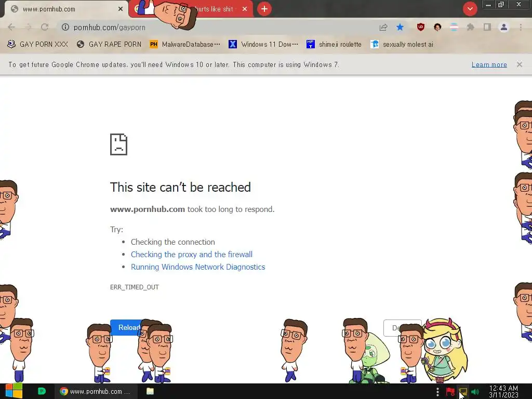Open the shimeji roulette bookmark
This screenshot has height=399, width=532.
[334, 45]
